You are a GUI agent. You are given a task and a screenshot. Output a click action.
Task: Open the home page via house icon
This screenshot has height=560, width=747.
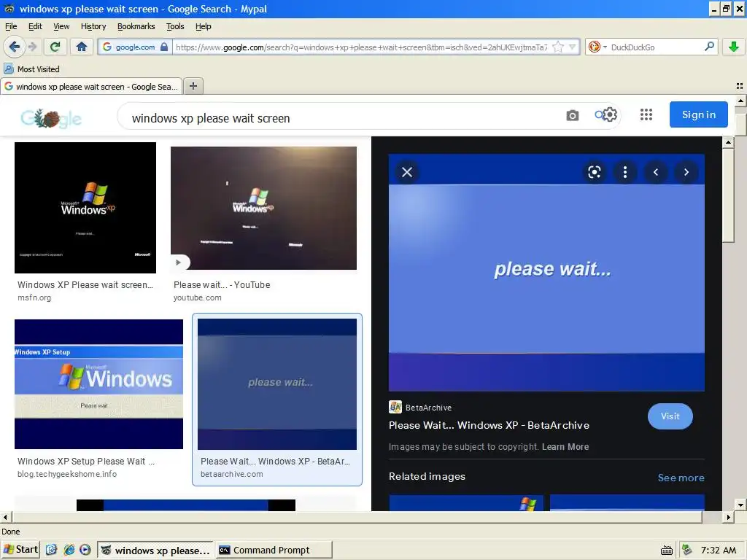click(82, 47)
